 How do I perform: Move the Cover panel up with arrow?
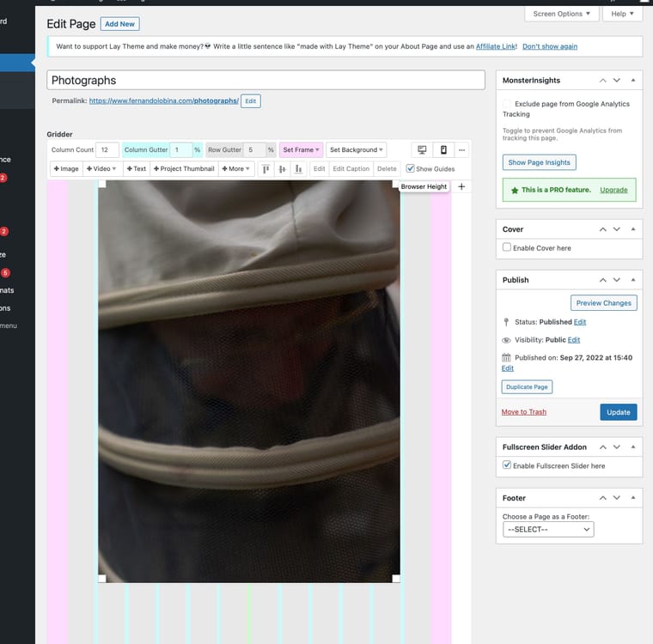(603, 229)
